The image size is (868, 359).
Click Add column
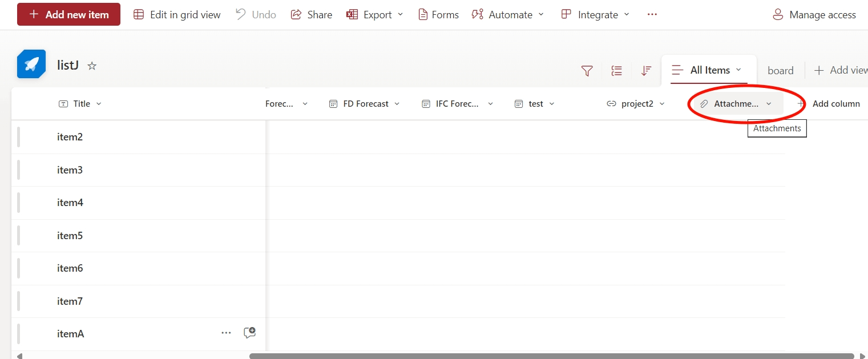point(828,104)
